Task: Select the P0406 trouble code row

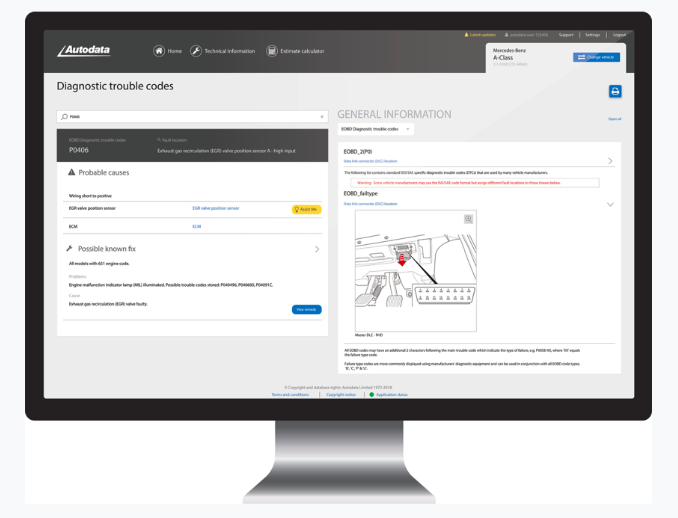Action: [x=192, y=145]
